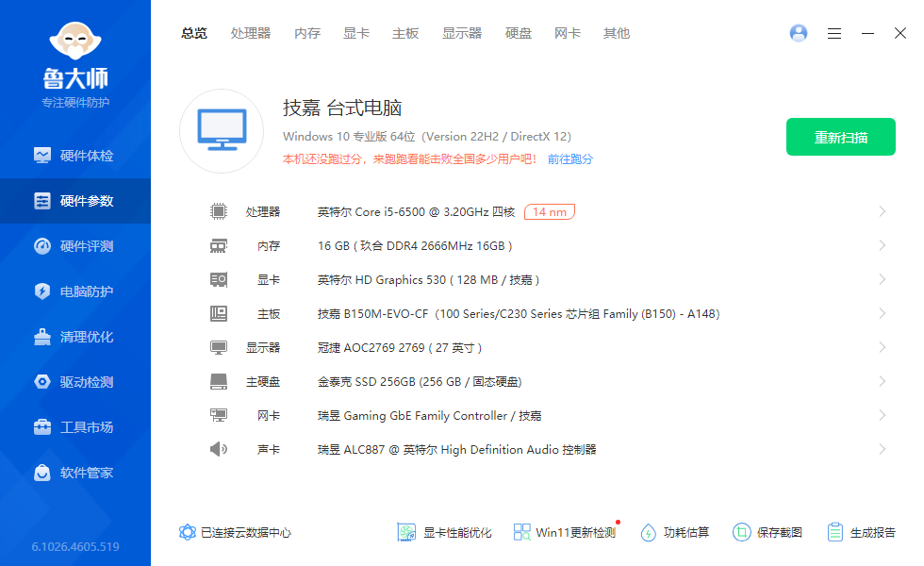
Task: Click 瑞昱 Gaming GbE Family Controller text
Action: click(x=430, y=416)
